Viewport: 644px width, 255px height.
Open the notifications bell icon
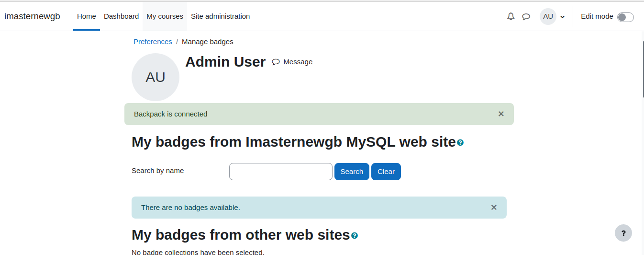point(511,16)
